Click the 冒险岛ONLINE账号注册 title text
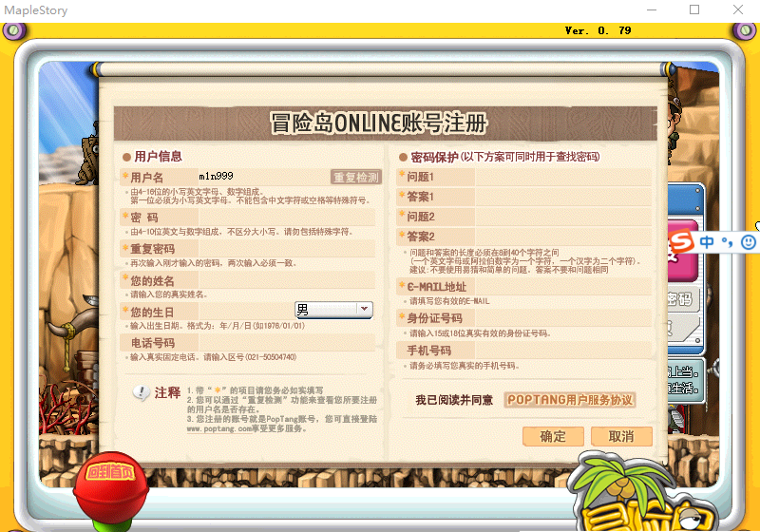The height and width of the screenshot is (532, 760). point(378,123)
